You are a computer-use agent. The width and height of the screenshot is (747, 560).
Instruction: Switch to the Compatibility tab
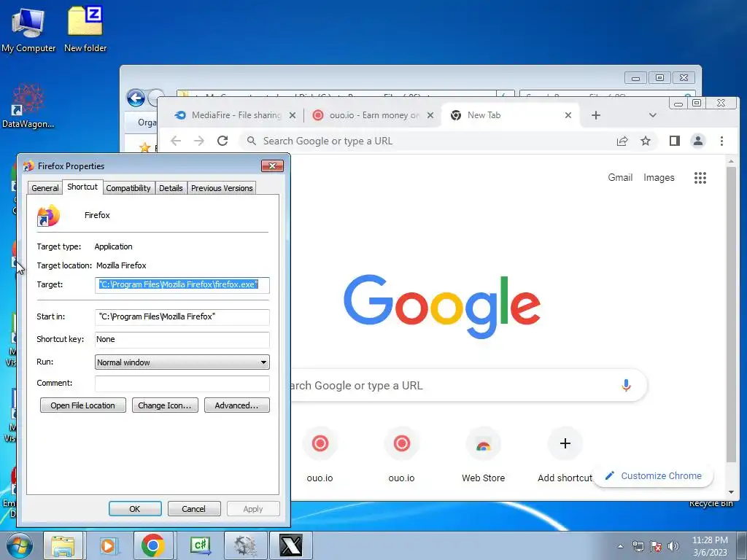[128, 188]
